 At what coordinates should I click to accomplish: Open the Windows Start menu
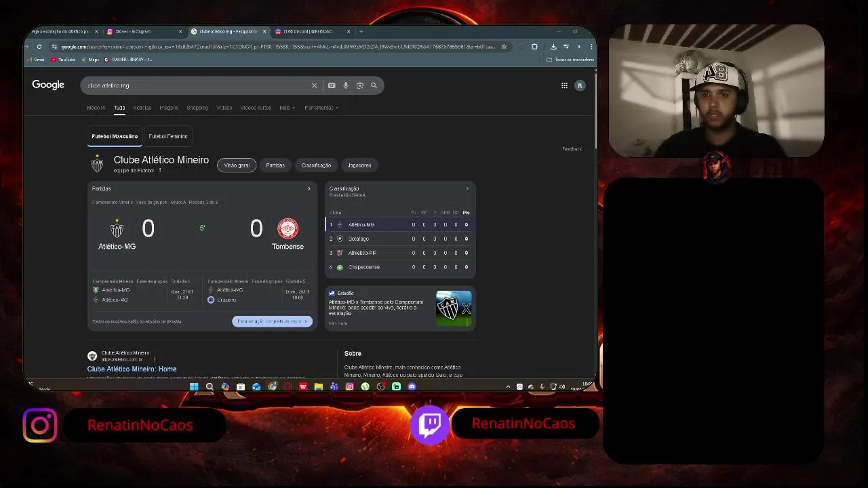(x=194, y=386)
